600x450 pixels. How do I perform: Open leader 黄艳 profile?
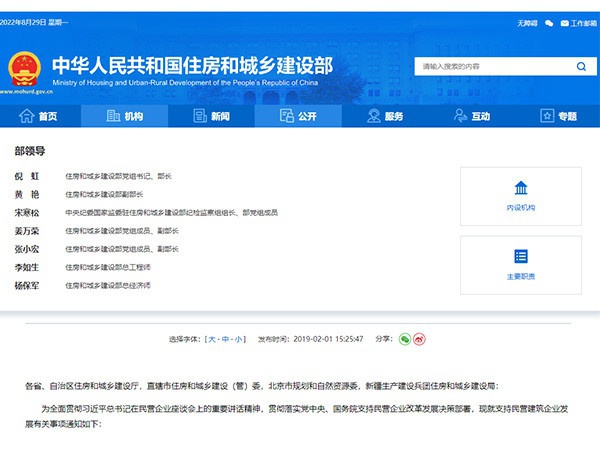point(27,194)
